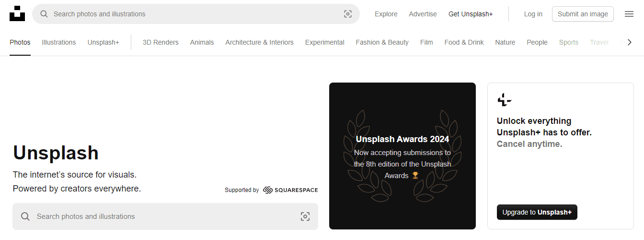Open the People category
The width and height of the screenshot is (644, 240).
pos(537,42)
